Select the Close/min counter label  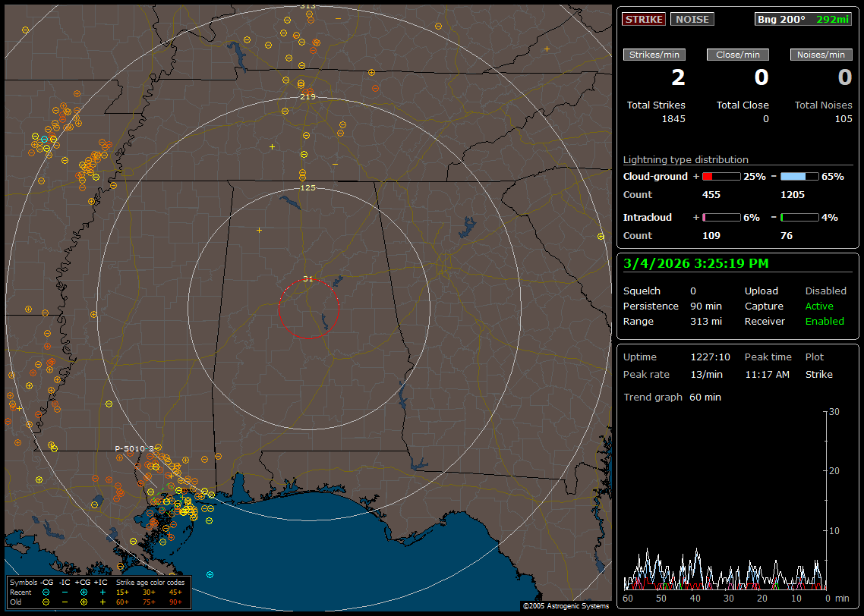[x=738, y=55]
